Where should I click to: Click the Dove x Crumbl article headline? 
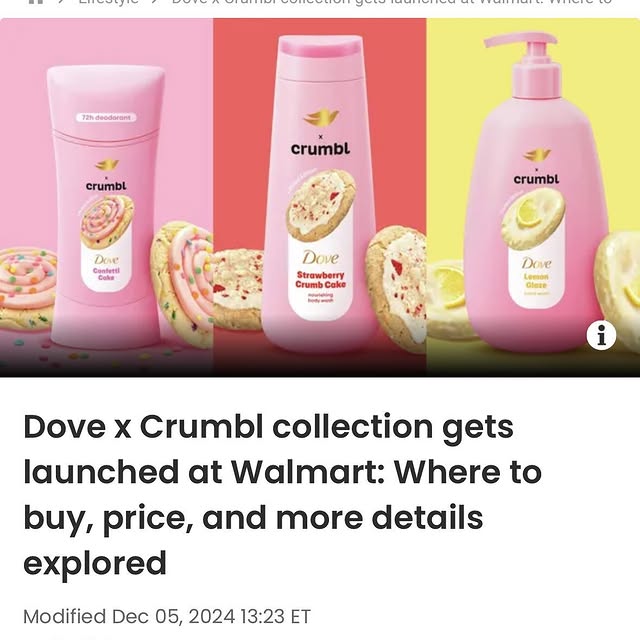282,495
